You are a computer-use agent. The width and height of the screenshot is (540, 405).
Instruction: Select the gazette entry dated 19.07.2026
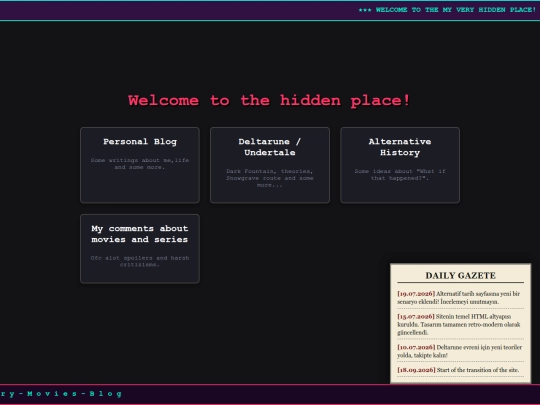(460, 298)
